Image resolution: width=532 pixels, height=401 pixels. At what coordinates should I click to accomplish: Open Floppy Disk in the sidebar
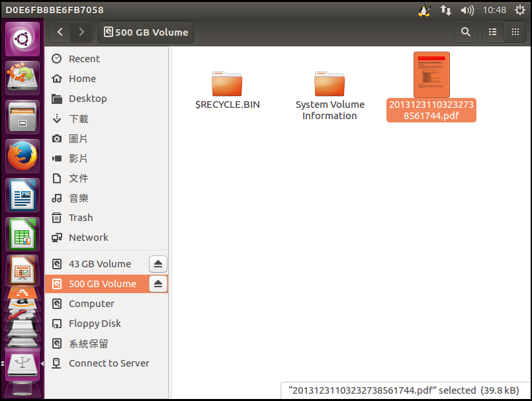click(106, 324)
